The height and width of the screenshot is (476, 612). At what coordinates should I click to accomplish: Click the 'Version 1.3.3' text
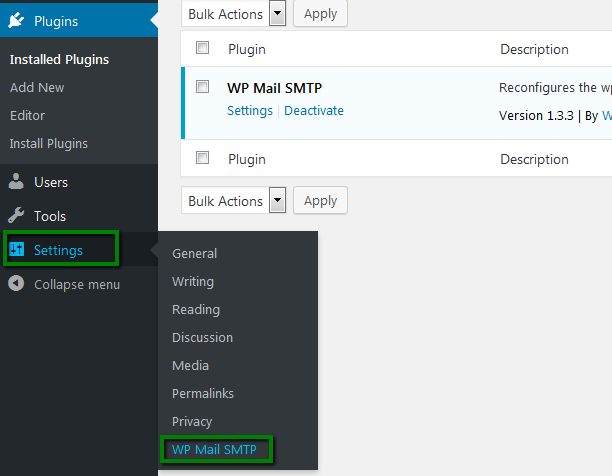click(x=536, y=116)
